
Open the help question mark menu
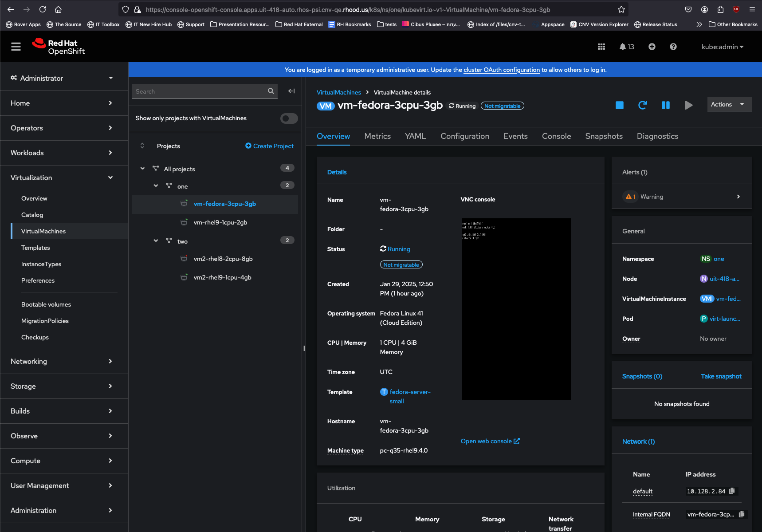pos(673,47)
